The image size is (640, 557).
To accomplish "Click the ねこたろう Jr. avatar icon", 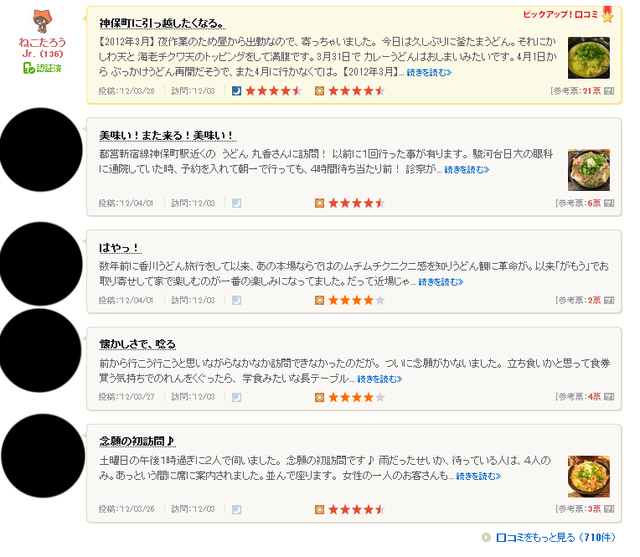I will (42, 21).
